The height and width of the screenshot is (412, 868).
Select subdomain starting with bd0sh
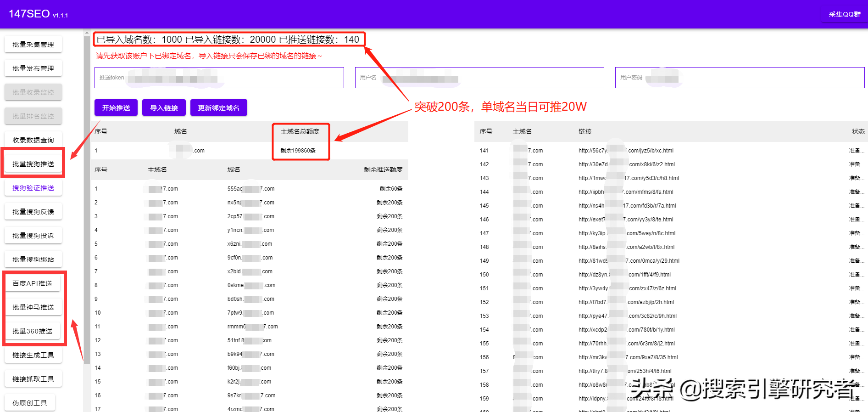pyautogui.click(x=251, y=299)
